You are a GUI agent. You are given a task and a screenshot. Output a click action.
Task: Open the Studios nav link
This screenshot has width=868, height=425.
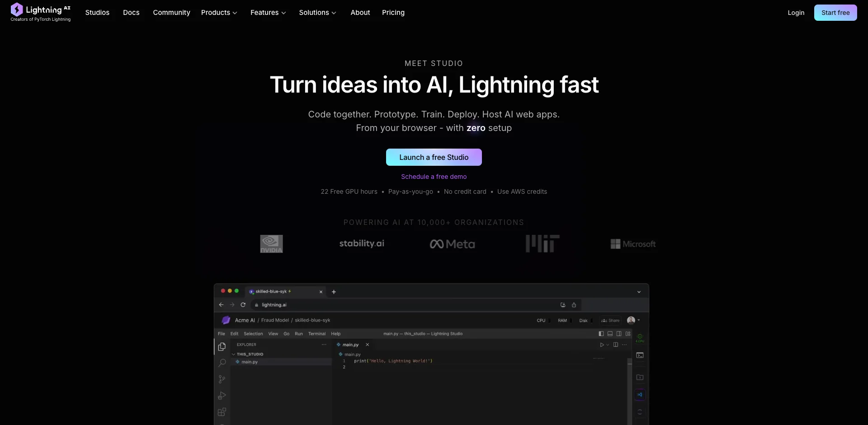(x=97, y=13)
